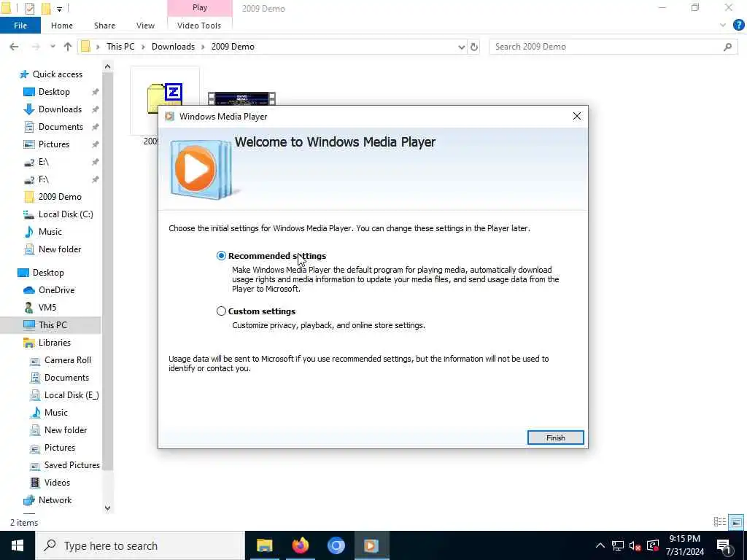Click the search magnifier icon in Explorer
Image resolution: width=747 pixels, height=560 pixels.
point(727,47)
